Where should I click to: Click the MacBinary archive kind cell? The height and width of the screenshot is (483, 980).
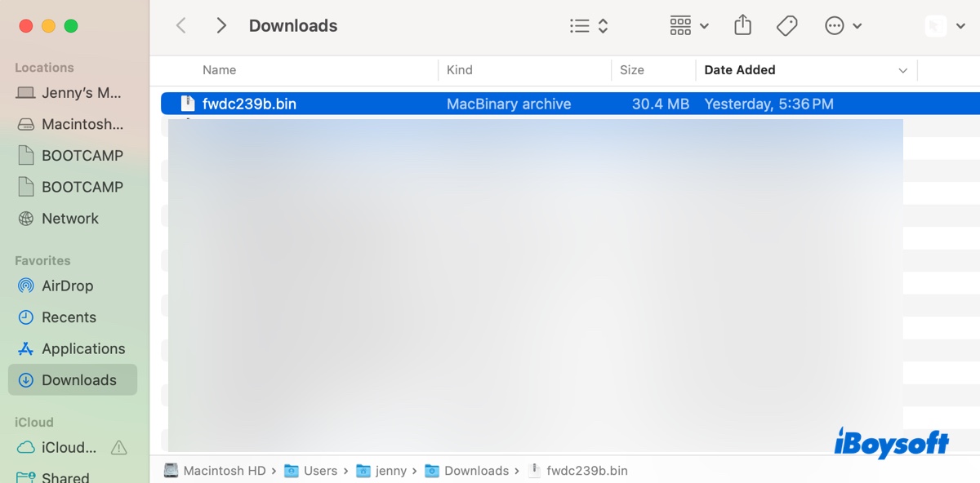coord(509,104)
